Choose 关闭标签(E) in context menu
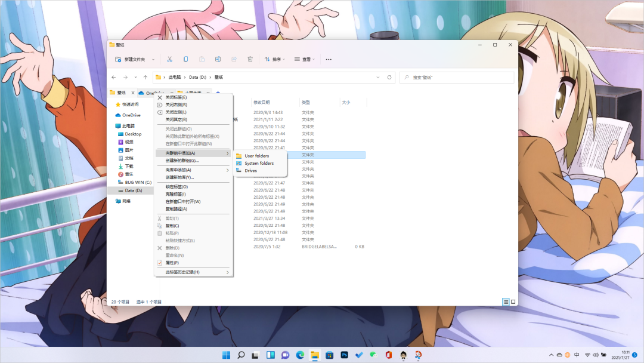Viewport: 644px width, 363px height. coord(176,97)
